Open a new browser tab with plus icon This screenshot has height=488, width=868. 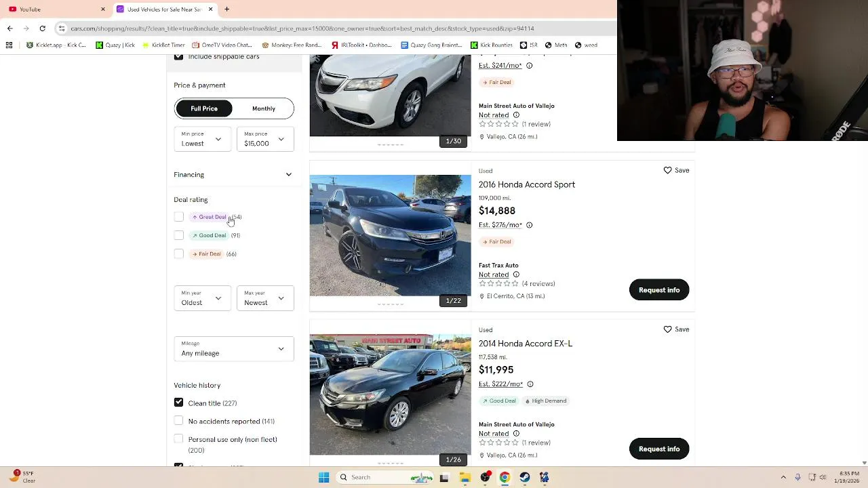pos(226,9)
